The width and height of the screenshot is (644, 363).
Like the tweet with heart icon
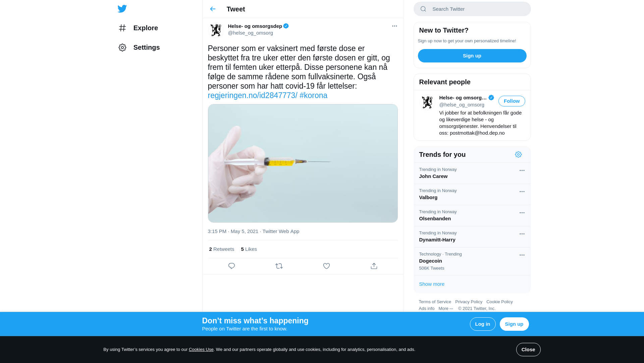(x=326, y=266)
